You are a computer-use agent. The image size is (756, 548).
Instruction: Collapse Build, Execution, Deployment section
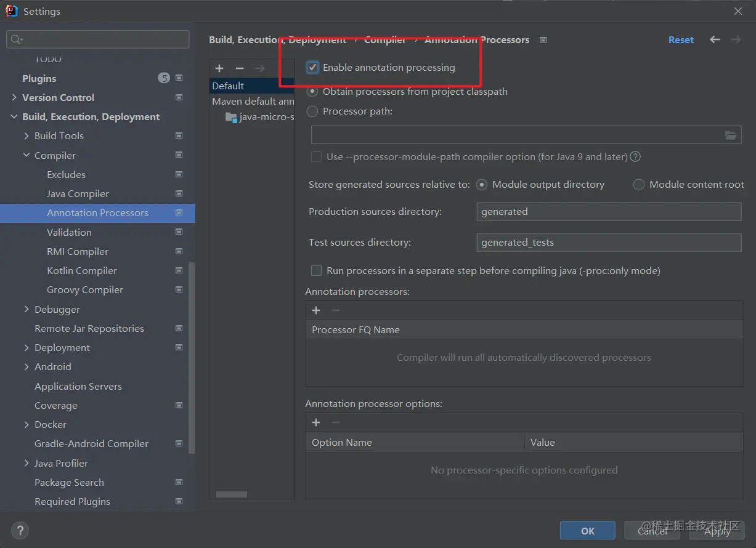point(14,116)
